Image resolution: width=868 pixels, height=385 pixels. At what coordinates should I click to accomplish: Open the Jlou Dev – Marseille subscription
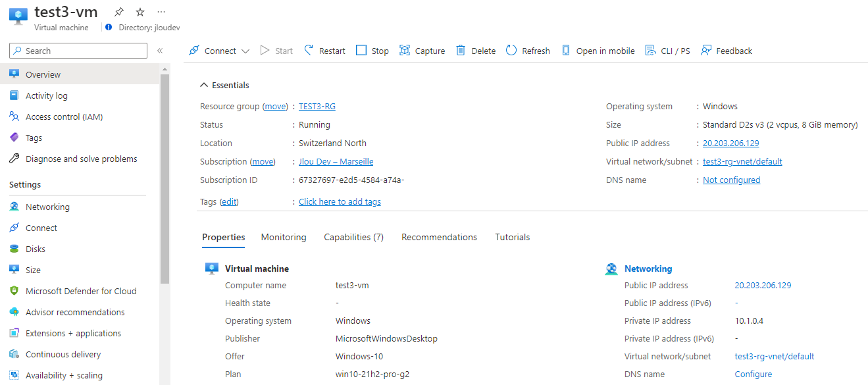pyautogui.click(x=336, y=161)
